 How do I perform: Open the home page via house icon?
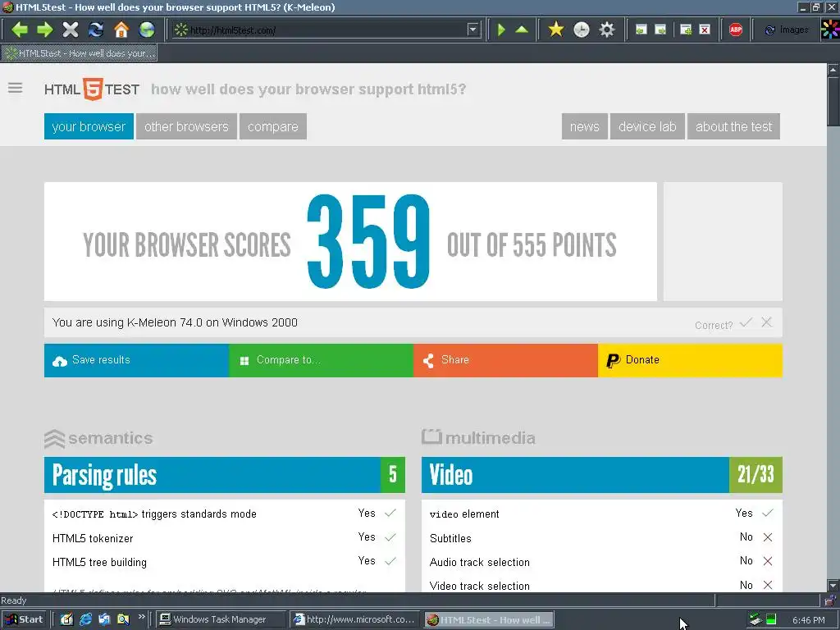coord(121,30)
